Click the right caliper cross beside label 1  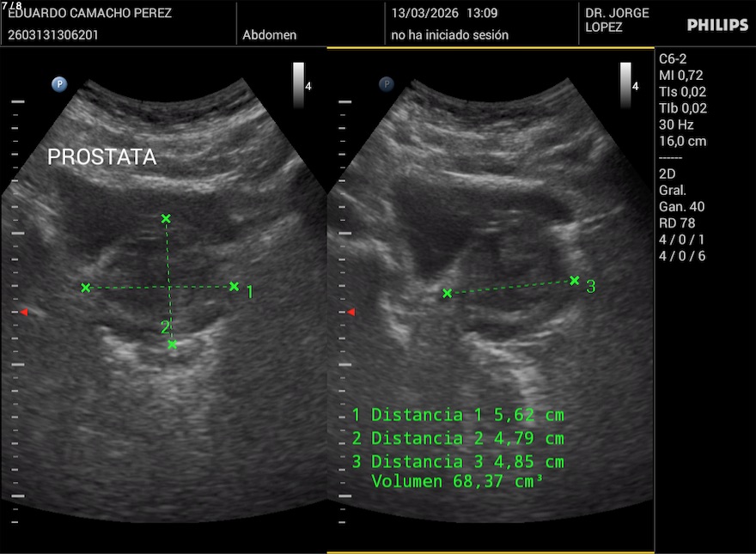click(x=234, y=286)
